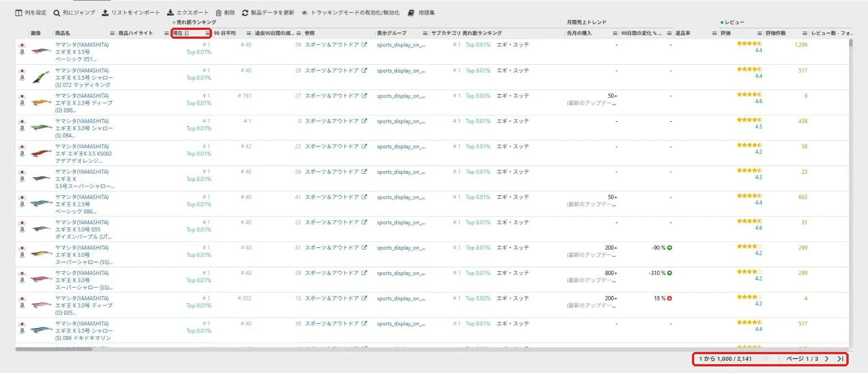Viewport: 868px width, 373px height.
Task: Click リストをインポート to import a list
Action: [x=131, y=12]
